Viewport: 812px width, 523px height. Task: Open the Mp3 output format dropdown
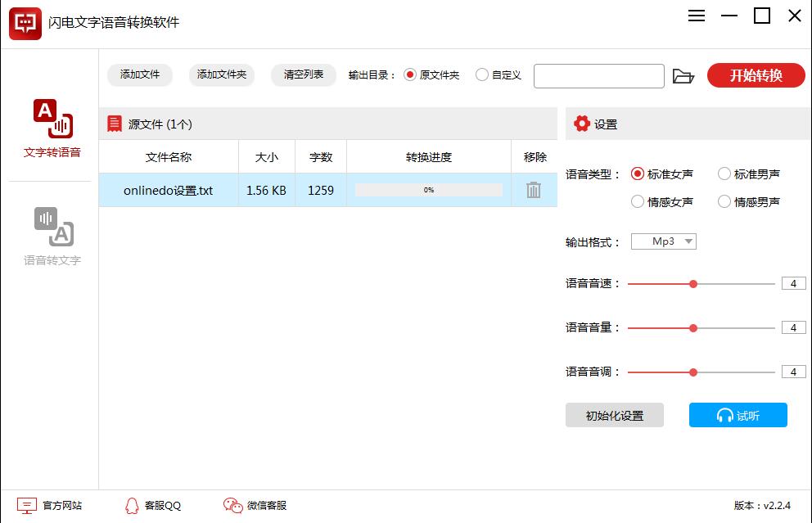pos(663,241)
